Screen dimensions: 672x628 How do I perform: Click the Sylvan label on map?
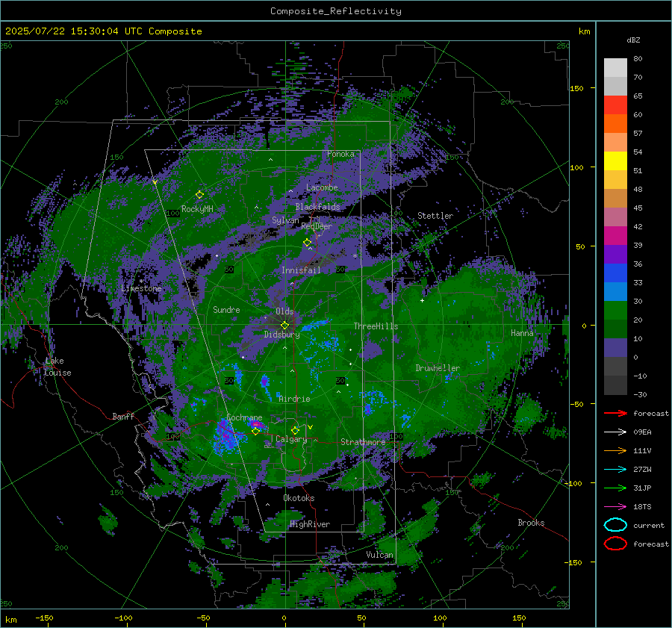coord(285,220)
